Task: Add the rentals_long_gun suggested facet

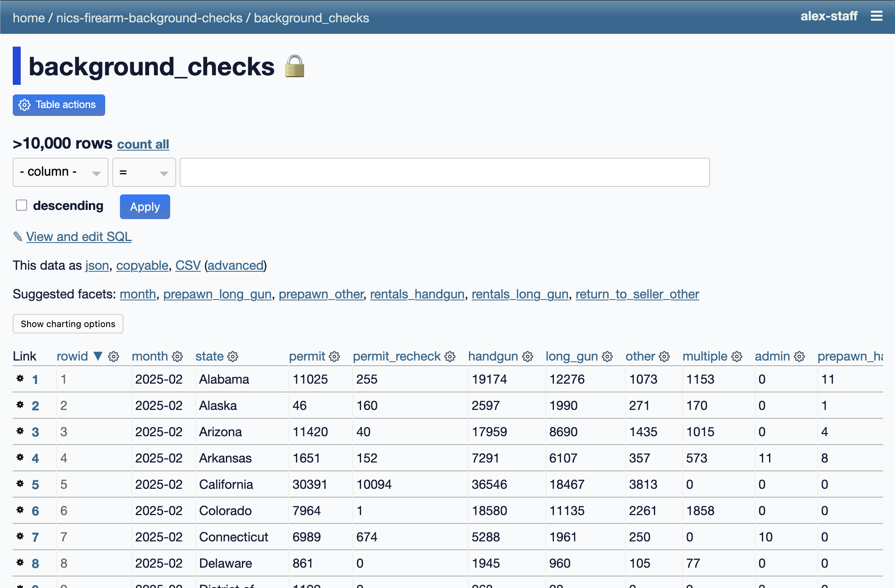Action: click(x=520, y=294)
